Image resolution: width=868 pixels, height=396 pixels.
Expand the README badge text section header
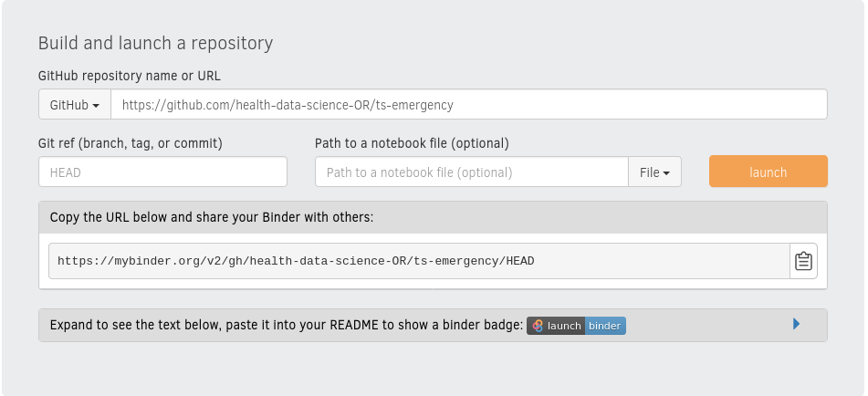tap(287, 325)
